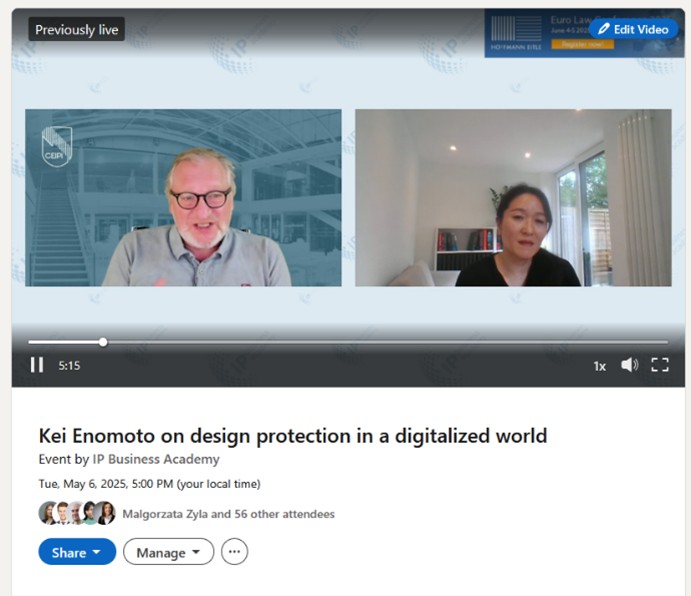Click the Edit Video button
The width and height of the screenshot is (691, 596).
pyautogui.click(x=633, y=29)
